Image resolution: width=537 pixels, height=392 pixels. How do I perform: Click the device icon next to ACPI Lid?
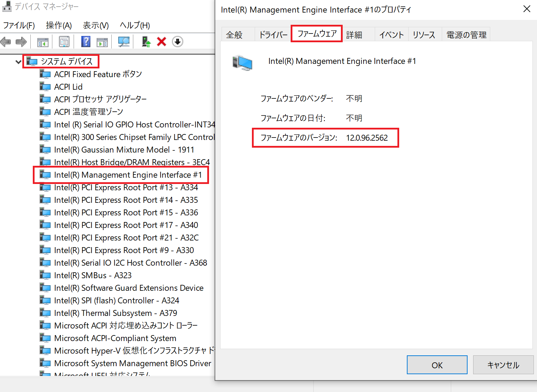[x=45, y=87]
